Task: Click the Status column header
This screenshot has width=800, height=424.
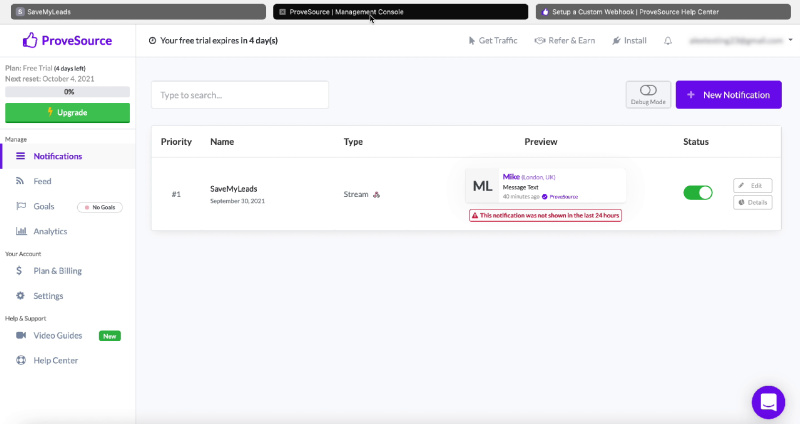Action: pos(696,142)
